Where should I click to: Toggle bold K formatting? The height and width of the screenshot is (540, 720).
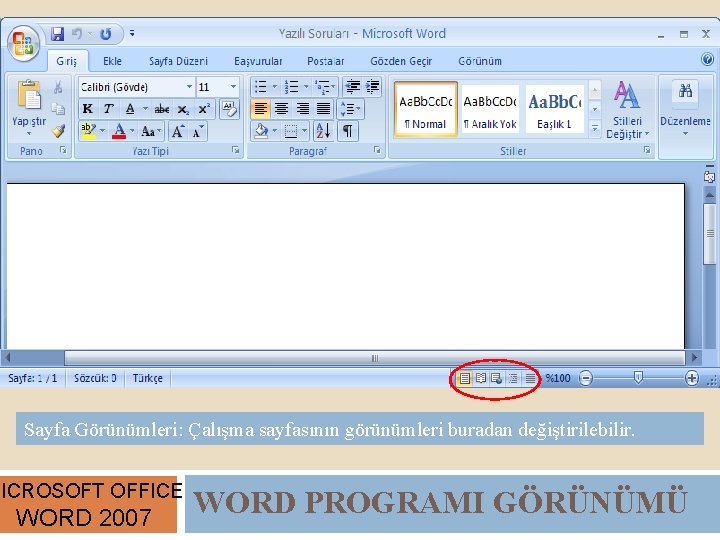(87, 109)
